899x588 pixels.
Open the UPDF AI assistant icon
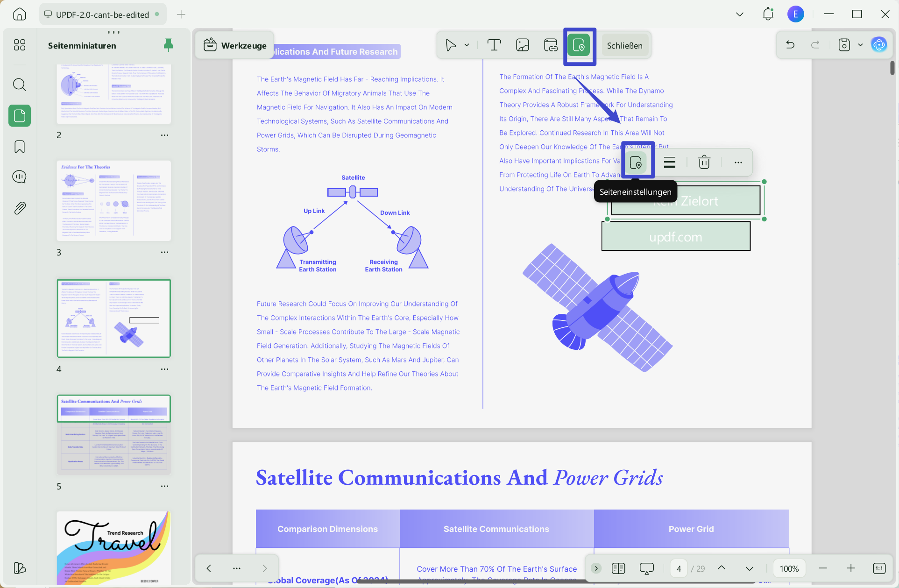pos(879,45)
